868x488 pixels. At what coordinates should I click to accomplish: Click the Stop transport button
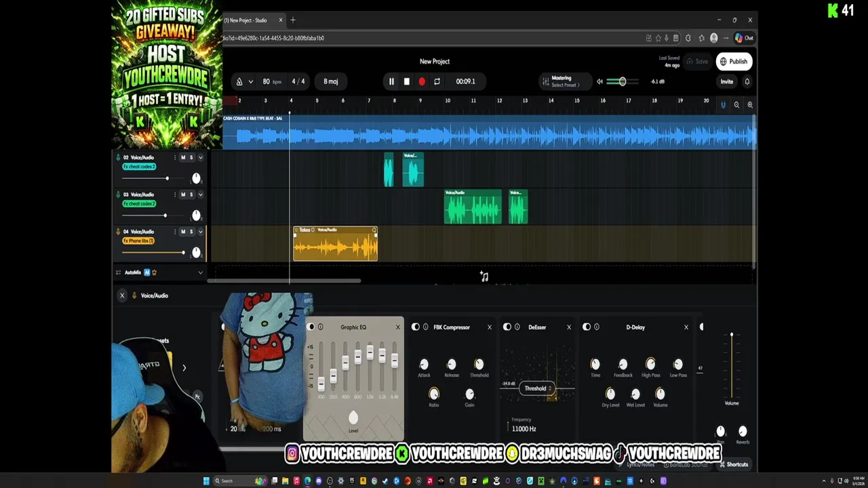pos(406,81)
